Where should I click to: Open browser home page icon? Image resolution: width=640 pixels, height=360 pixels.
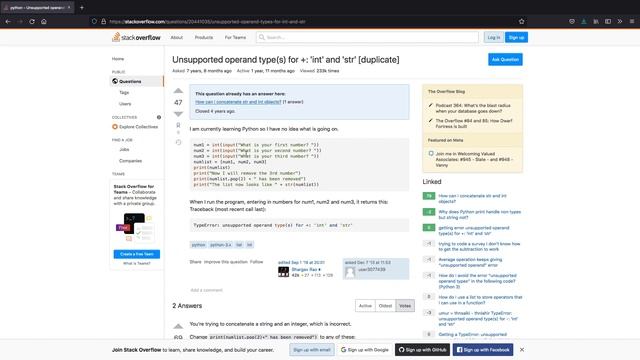pyautogui.click(x=44, y=21)
